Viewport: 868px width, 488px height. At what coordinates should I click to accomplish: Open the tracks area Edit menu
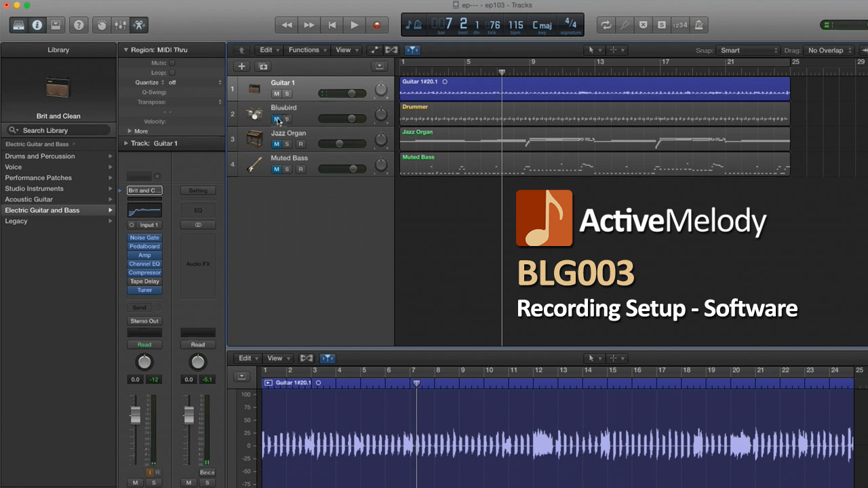[x=269, y=50]
